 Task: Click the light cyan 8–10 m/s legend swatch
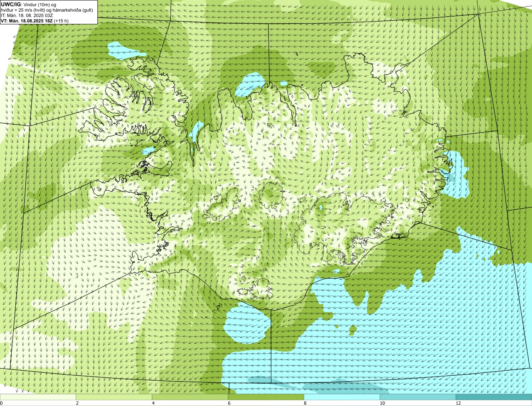(x=343, y=397)
